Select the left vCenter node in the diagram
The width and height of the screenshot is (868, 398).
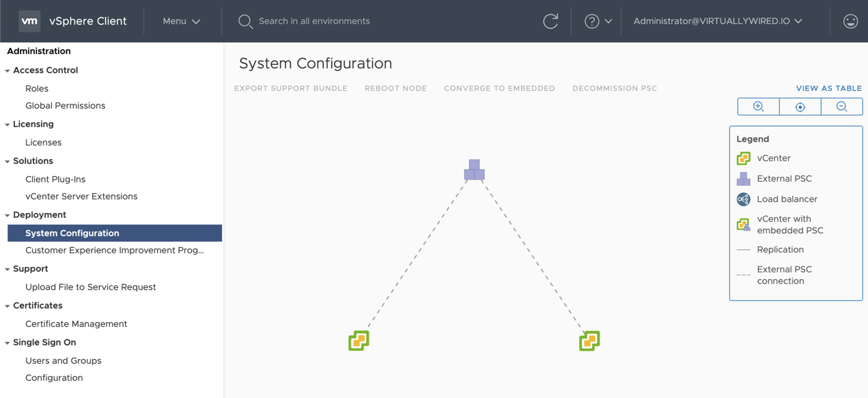[359, 340]
